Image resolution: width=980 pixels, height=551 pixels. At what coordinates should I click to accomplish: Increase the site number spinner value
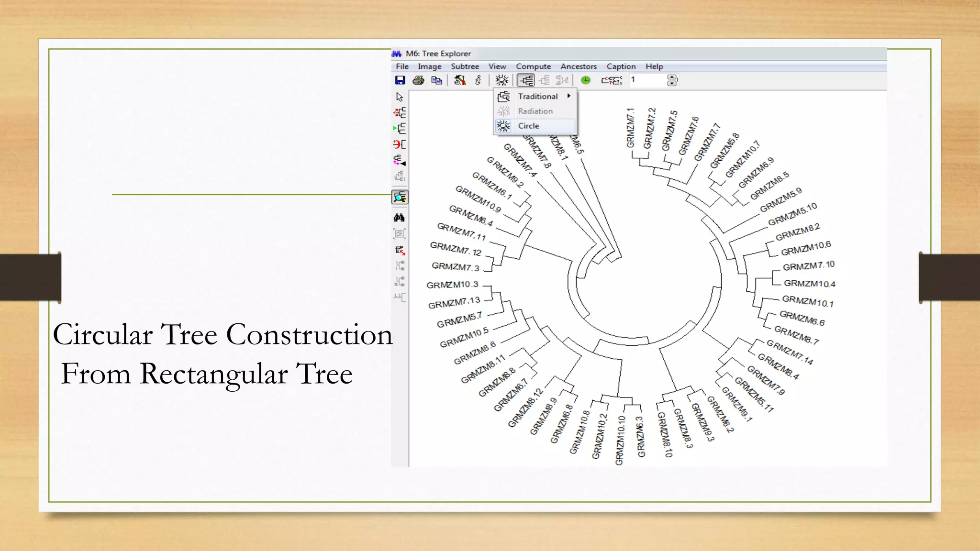click(x=672, y=77)
